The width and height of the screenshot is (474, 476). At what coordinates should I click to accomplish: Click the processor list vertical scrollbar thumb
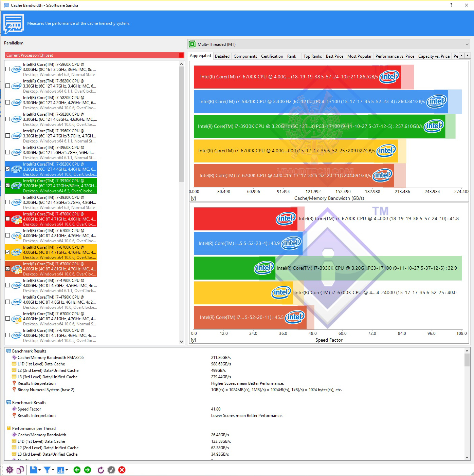point(181,125)
